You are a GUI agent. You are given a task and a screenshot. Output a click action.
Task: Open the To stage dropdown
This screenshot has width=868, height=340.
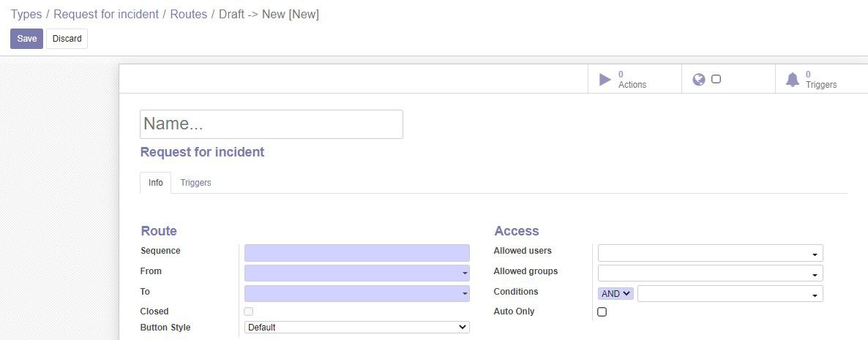pyautogui.click(x=357, y=293)
